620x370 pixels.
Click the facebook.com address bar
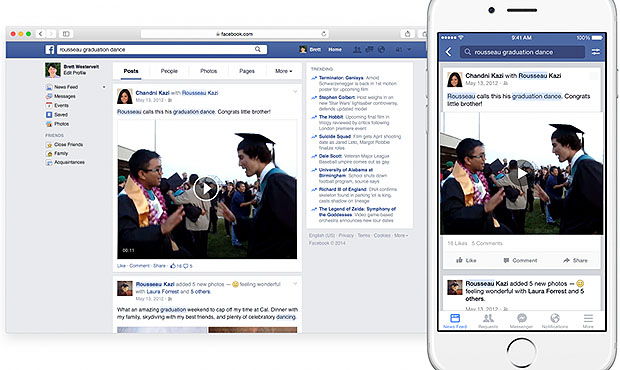[x=234, y=34]
